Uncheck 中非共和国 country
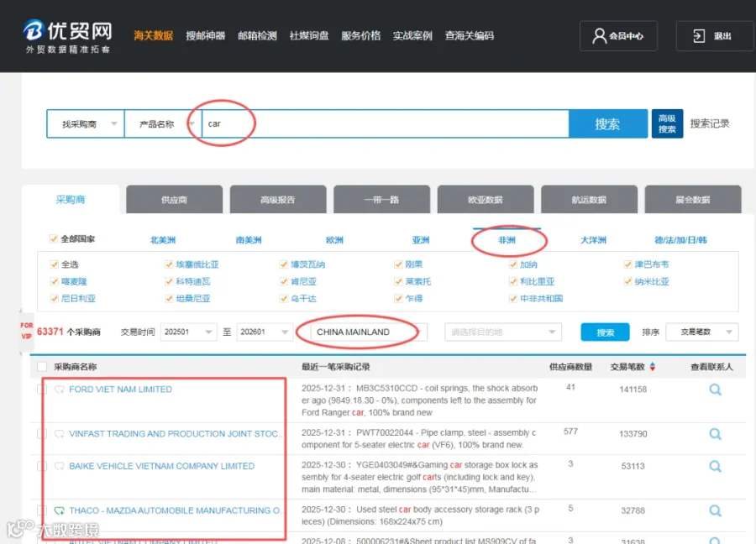Image resolution: width=756 pixels, height=544 pixels. (513, 298)
